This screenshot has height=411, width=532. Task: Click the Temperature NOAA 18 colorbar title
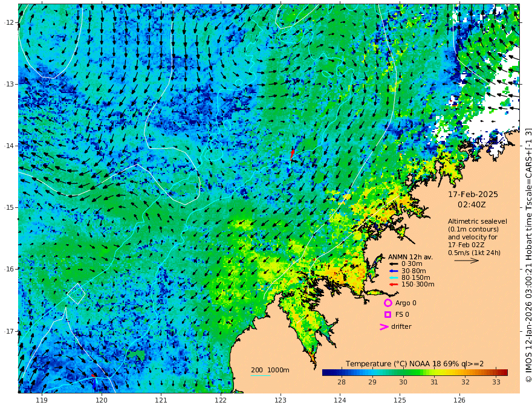coord(415,364)
